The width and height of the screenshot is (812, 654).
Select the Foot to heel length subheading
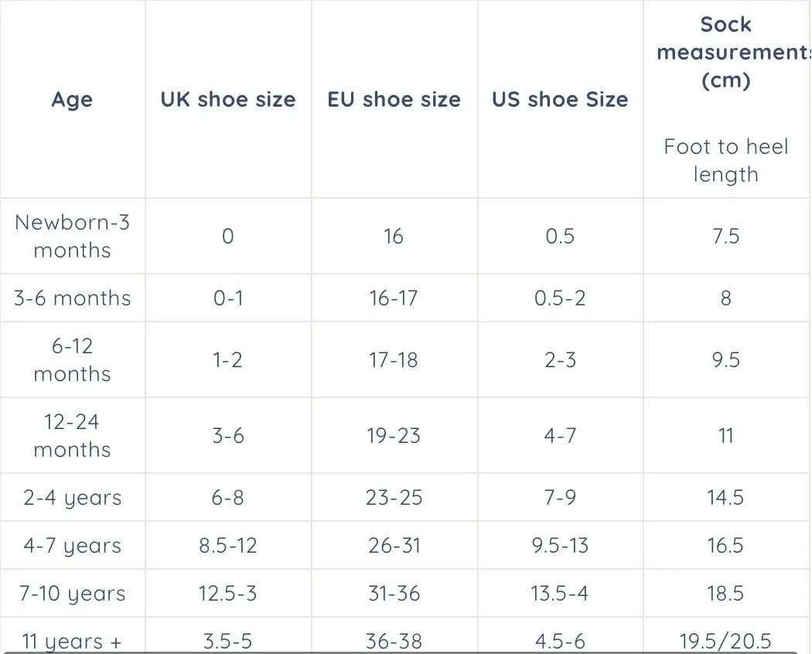point(725,161)
